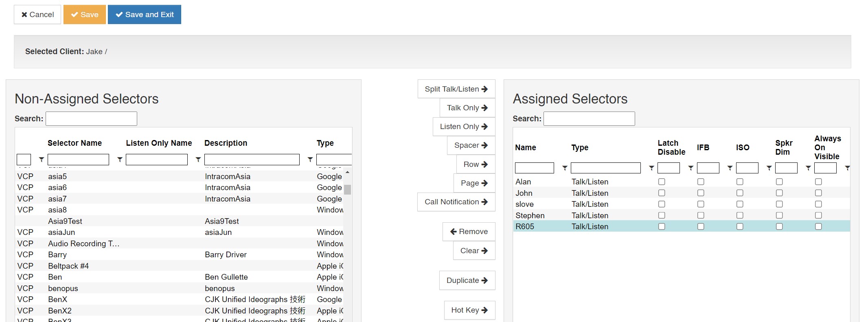The image size is (868, 322).
Task: Sort by Latch Disable column header
Action: tap(671, 147)
